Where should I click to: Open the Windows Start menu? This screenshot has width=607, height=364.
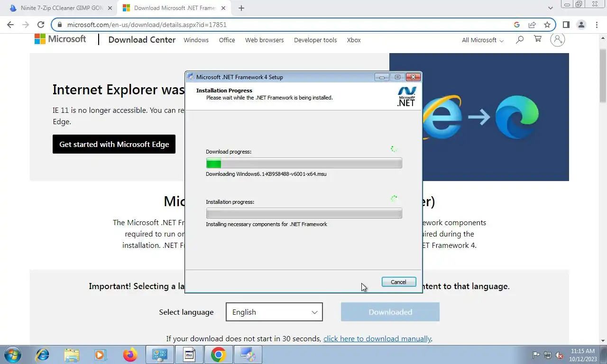coord(12,355)
